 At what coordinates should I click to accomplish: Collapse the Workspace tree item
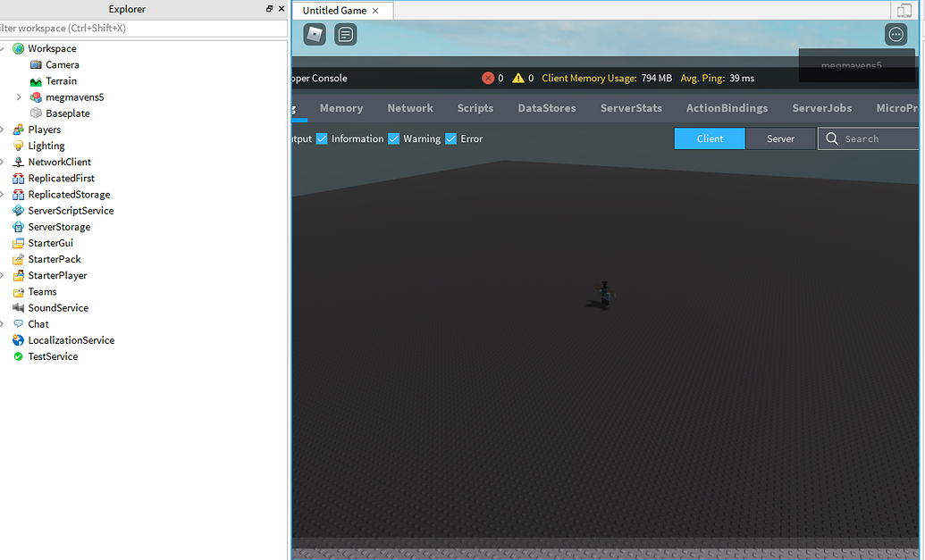click(x=5, y=48)
